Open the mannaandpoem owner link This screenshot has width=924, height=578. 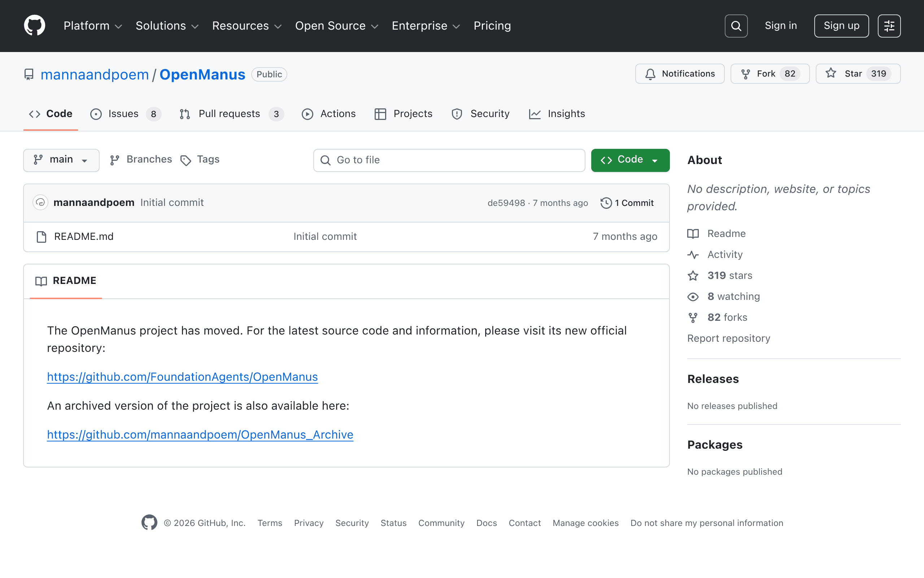click(95, 74)
